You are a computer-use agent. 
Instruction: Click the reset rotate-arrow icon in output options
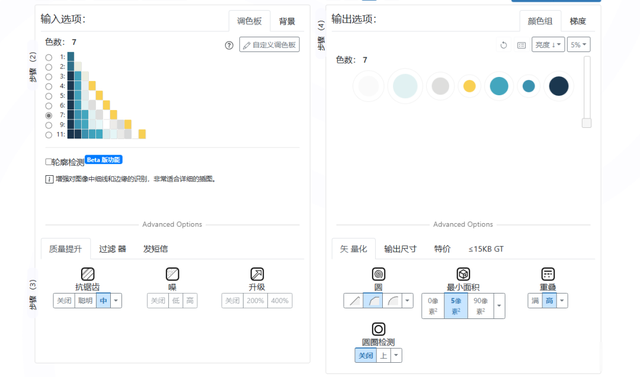click(x=504, y=45)
